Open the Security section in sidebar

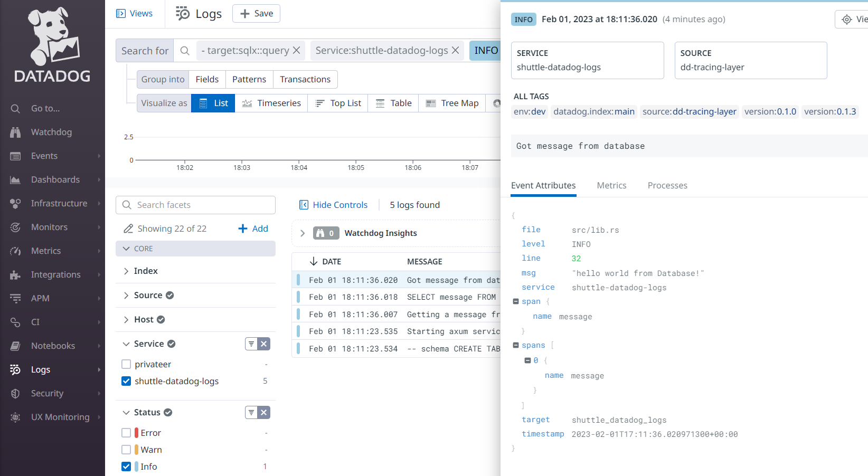coord(48,393)
